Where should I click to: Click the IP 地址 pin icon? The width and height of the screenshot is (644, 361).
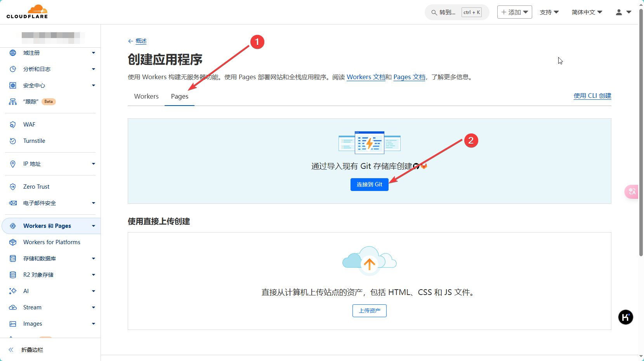pyautogui.click(x=13, y=164)
